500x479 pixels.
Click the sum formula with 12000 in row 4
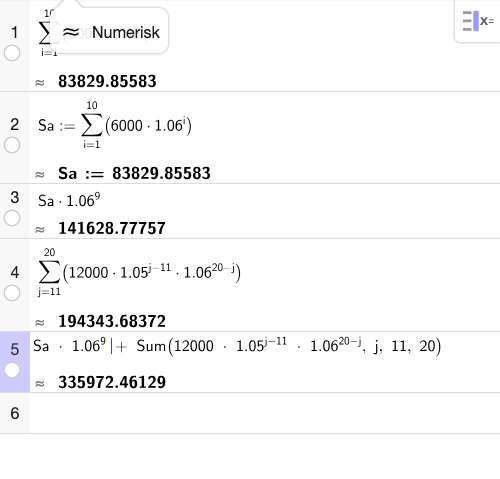[x=139, y=272]
